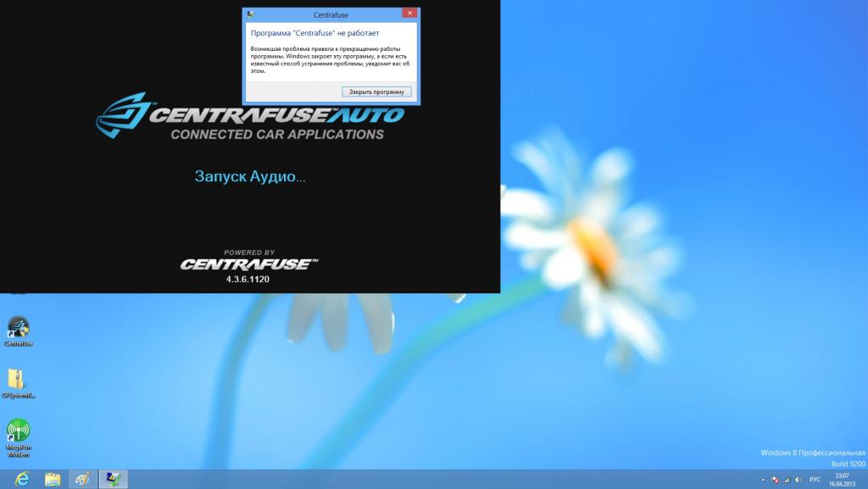Launch the MegaFon Modem desktop shortcut
Viewport: 868px width, 489px height.
[18, 432]
